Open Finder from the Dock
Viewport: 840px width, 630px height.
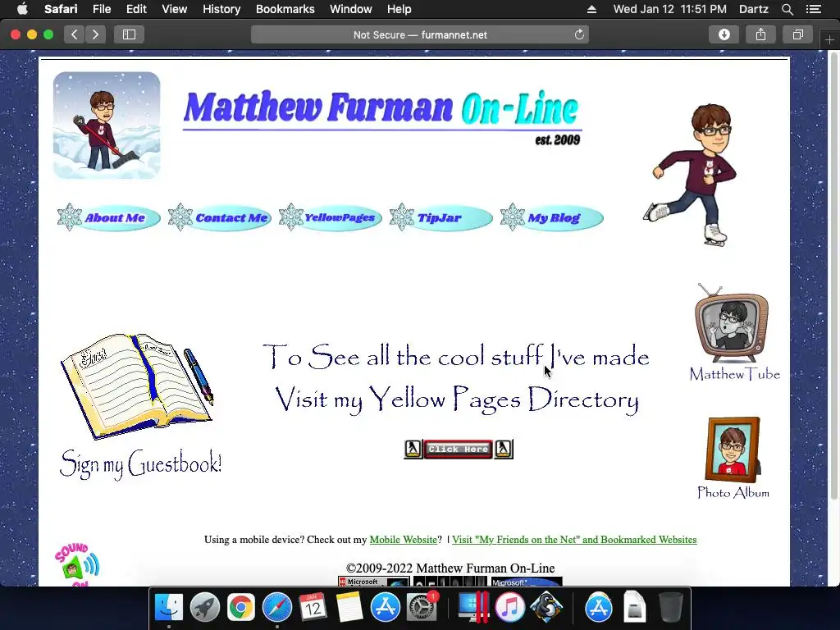169,608
